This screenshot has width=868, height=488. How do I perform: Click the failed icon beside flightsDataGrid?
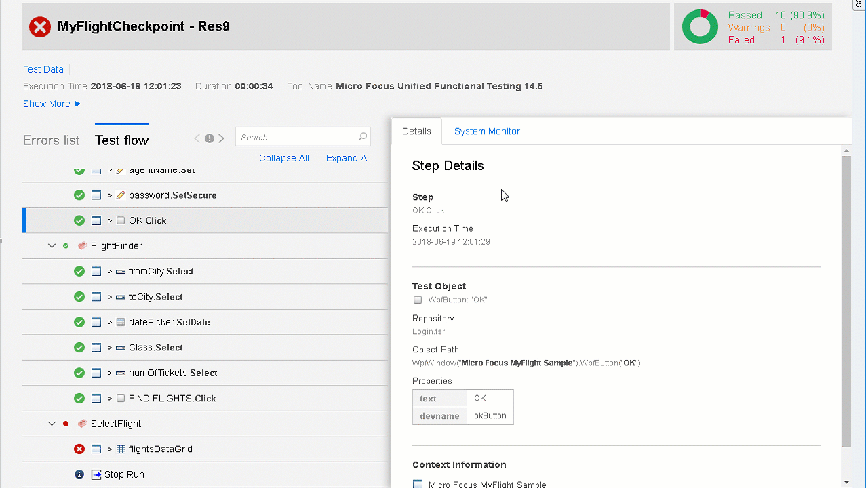79,449
